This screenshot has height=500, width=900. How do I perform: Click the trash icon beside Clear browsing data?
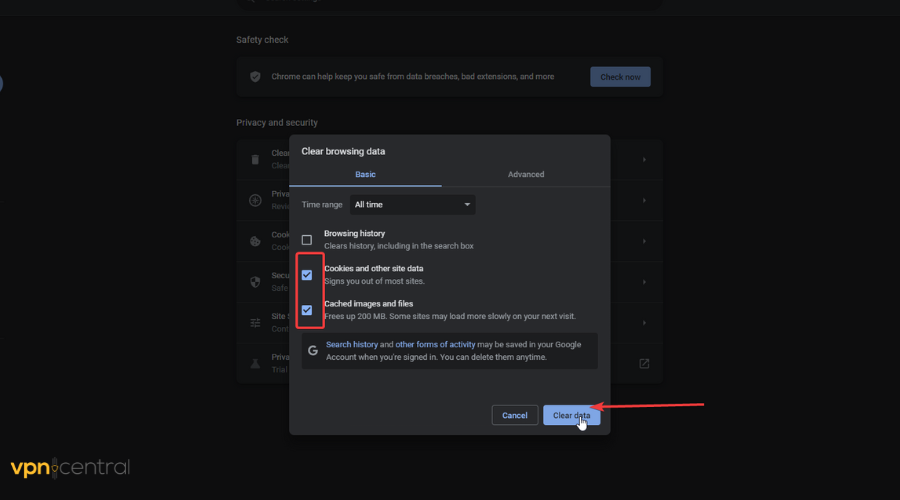(x=255, y=159)
